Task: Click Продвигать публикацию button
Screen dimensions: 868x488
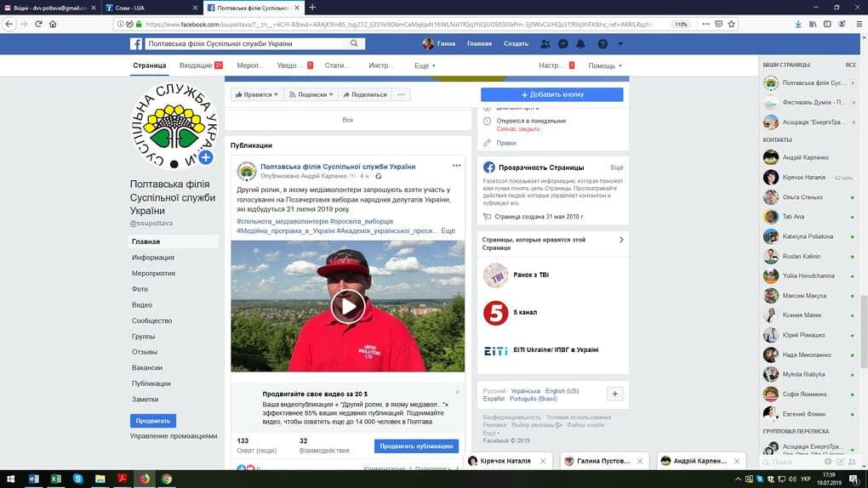Action: (416, 446)
